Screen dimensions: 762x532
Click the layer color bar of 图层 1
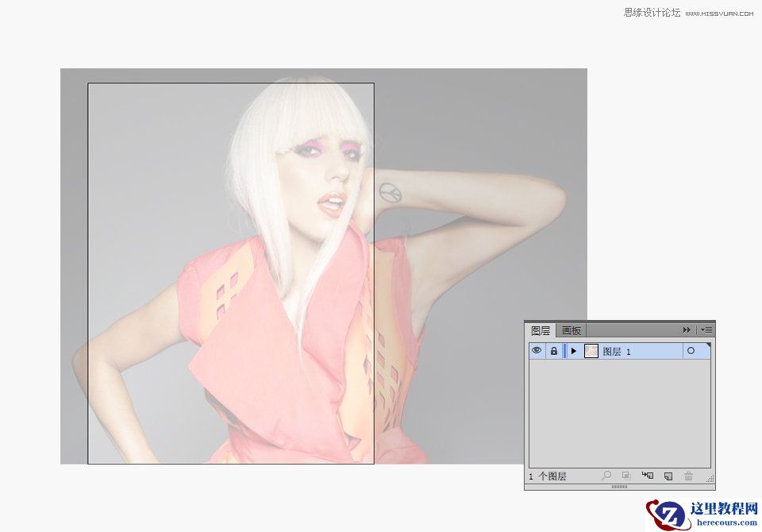(x=564, y=351)
